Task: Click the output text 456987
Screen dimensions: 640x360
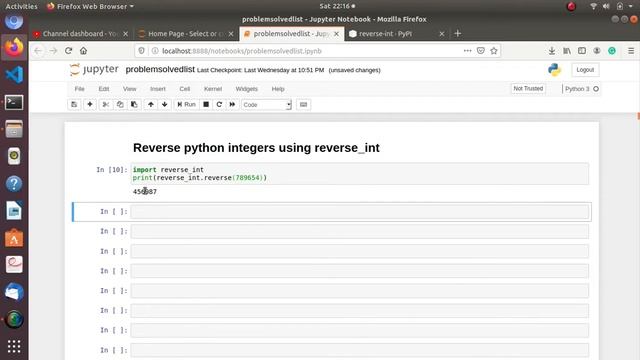Action: pyautogui.click(x=145, y=191)
